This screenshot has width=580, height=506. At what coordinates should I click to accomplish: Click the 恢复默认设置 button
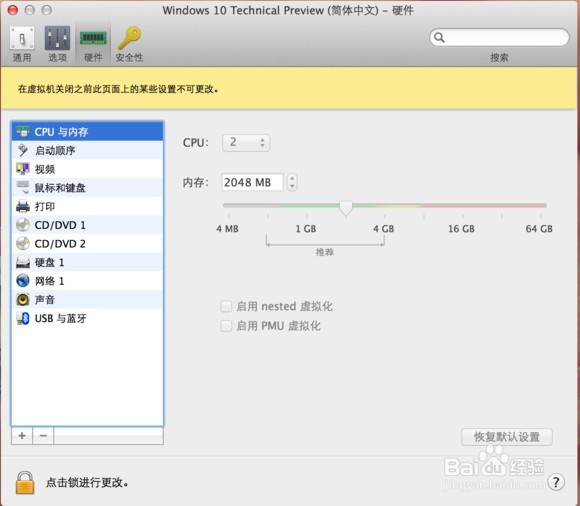coord(507,437)
